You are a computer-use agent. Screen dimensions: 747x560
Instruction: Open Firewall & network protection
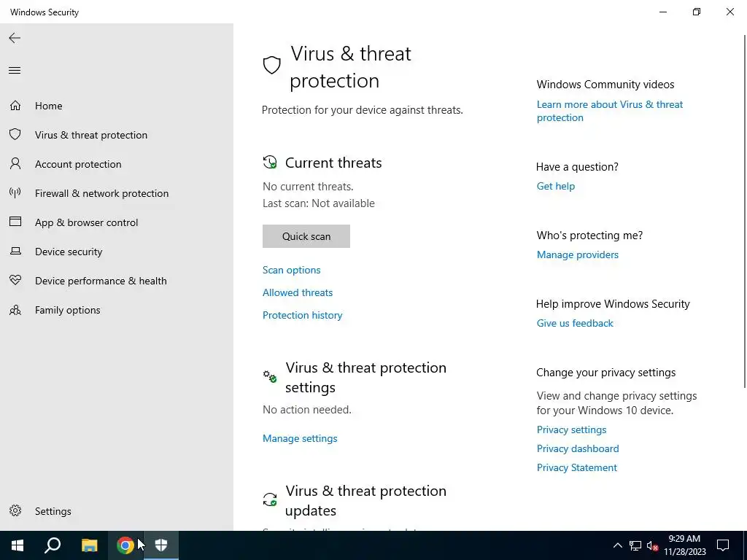click(117, 193)
